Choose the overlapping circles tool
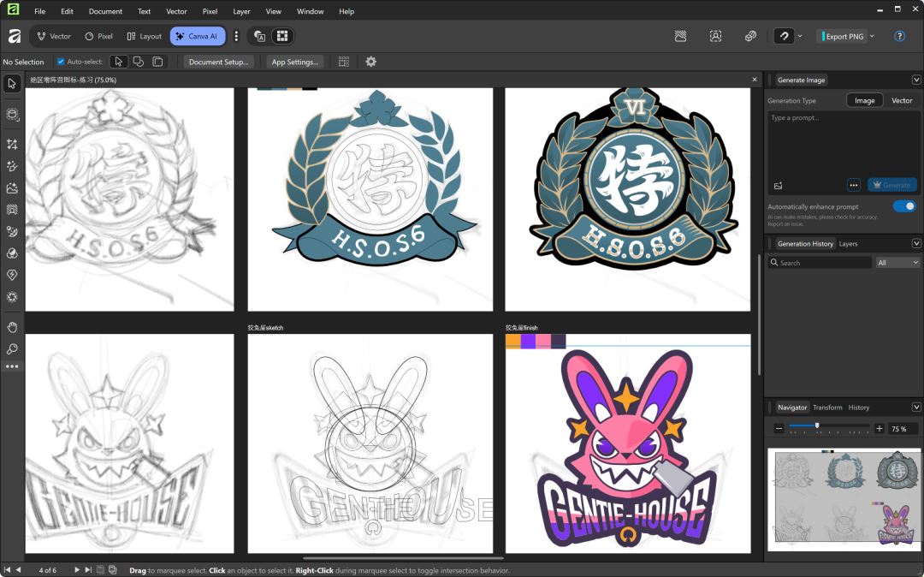 [x=12, y=253]
